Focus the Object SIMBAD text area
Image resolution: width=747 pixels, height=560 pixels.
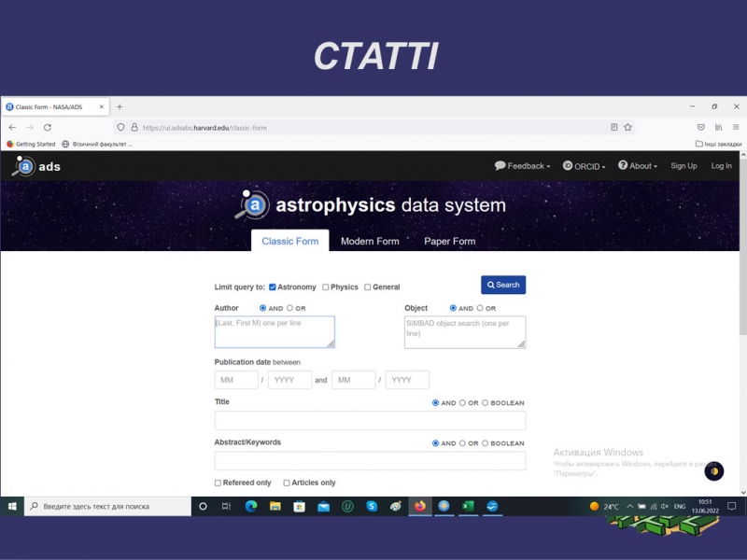click(x=465, y=332)
